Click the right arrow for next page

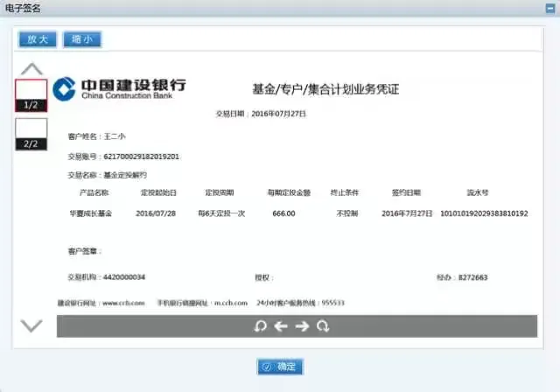301,326
